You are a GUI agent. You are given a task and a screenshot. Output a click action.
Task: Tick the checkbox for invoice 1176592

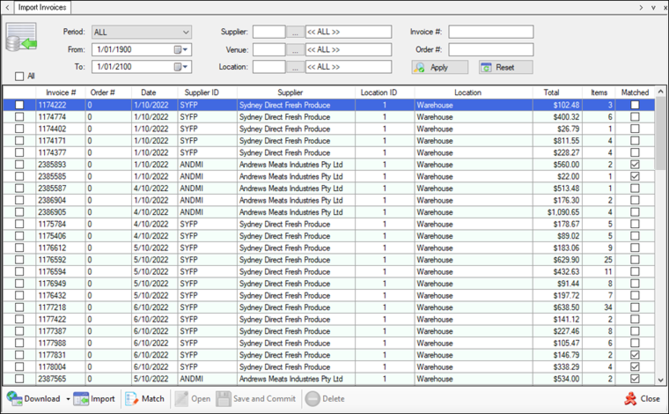pyautogui.click(x=19, y=259)
